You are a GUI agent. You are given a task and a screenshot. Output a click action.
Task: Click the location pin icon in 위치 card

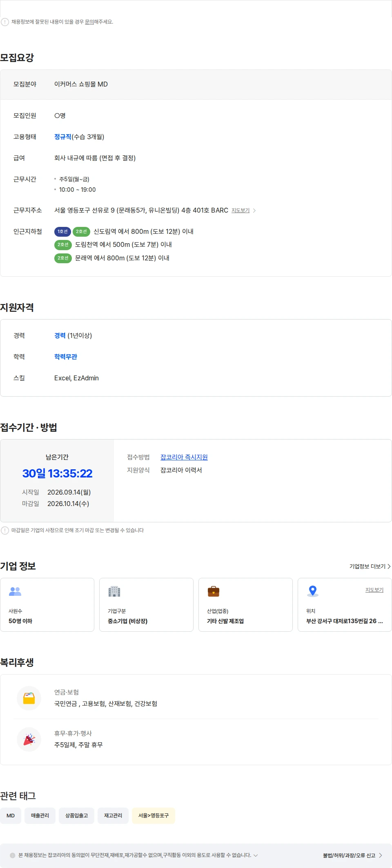point(313,591)
